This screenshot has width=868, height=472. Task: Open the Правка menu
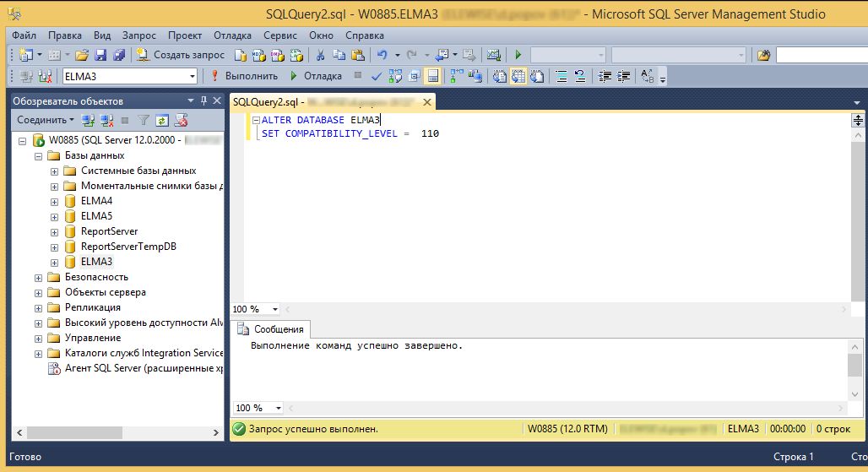(65, 35)
